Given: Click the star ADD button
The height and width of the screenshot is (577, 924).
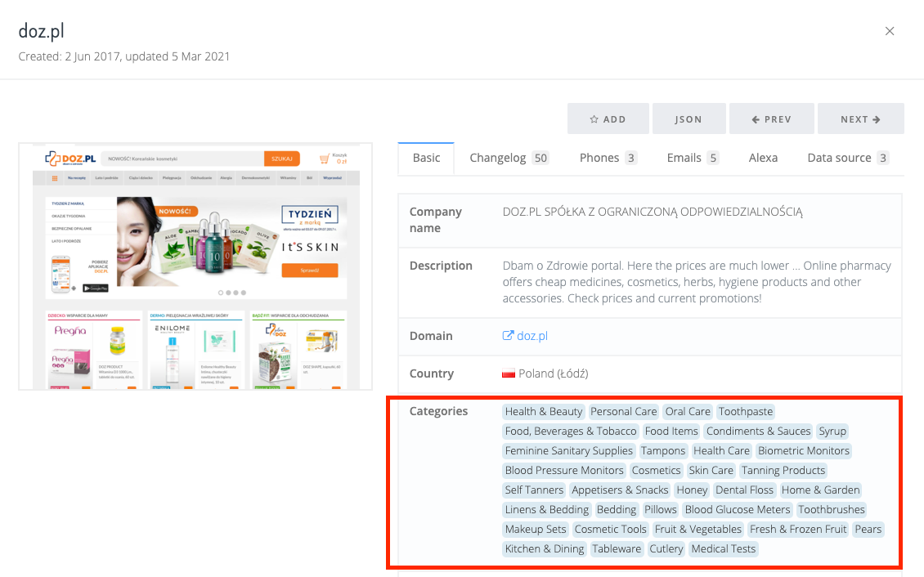Looking at the screenshot, I should pos(608,119).
